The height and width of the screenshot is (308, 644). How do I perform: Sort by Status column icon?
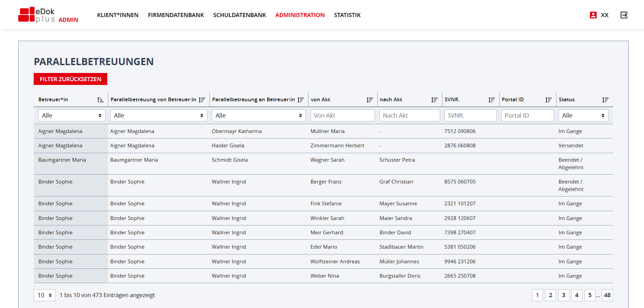605,100
